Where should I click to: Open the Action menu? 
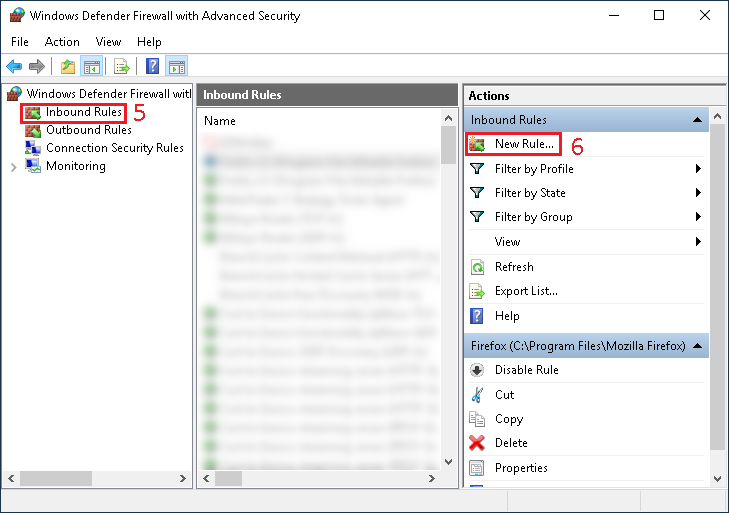tap(62, 42)
